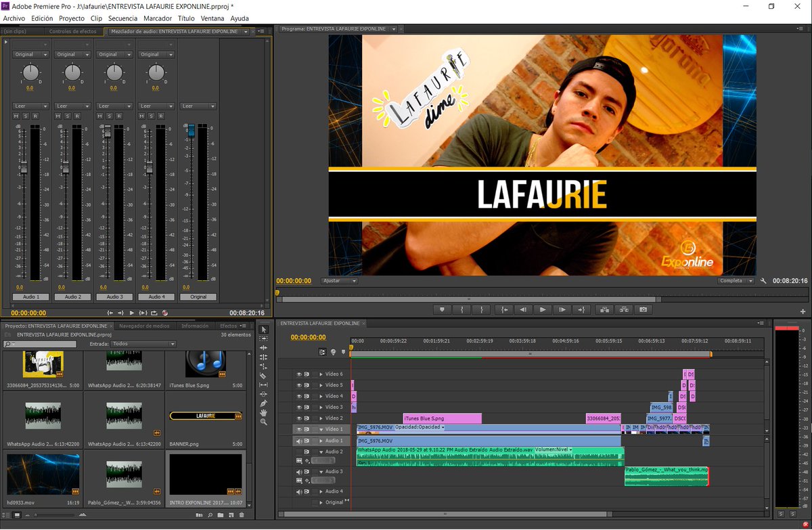This screenshot has width=812, height=530.
Task: Click the audio mixer record button
Action: coord(164,313)
